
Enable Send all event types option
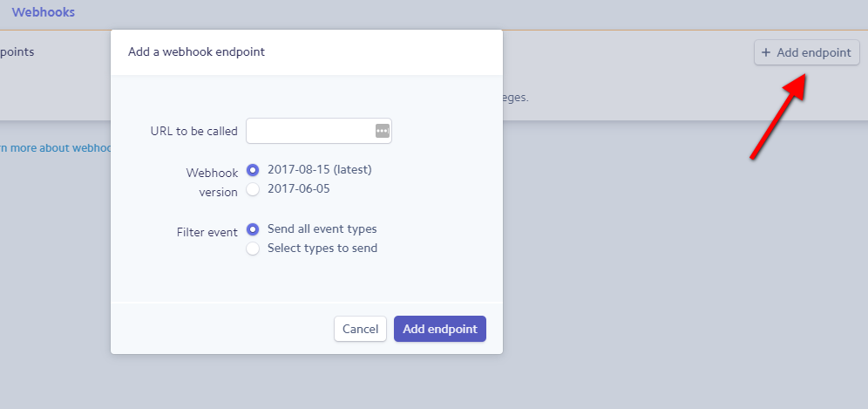(x=254, y=229)
